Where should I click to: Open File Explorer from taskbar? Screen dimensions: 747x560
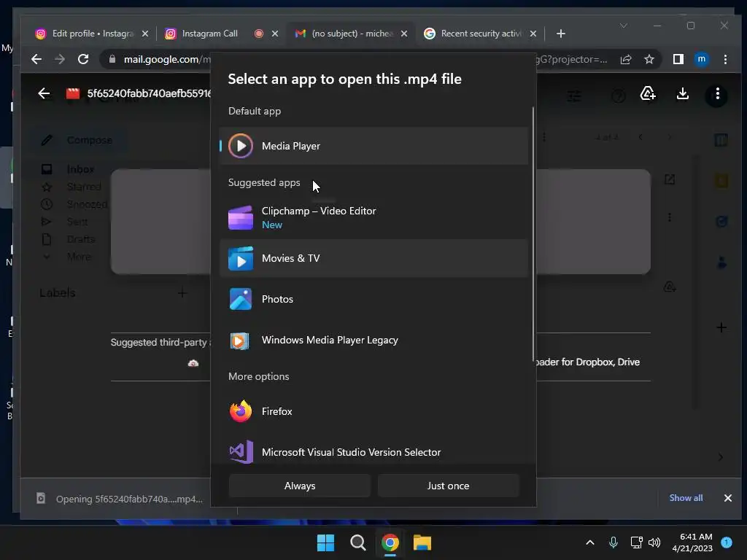[422, 542]
